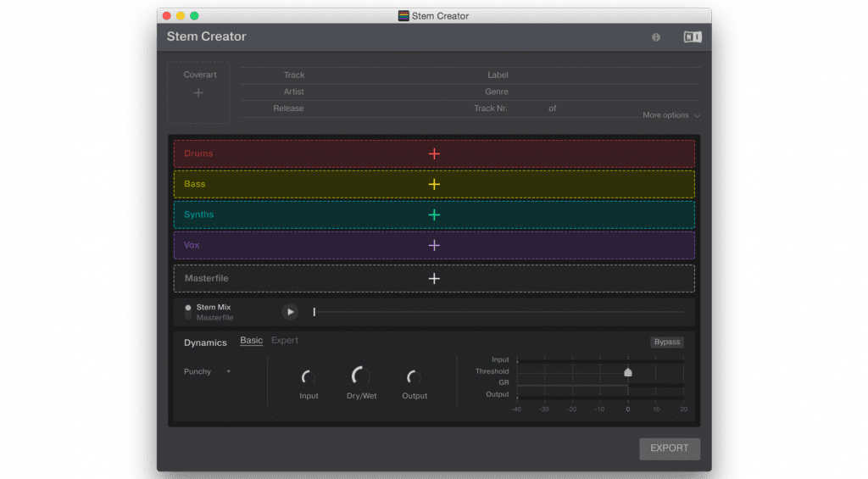Add cover art with the plus icon

click(x=198, y=93)
